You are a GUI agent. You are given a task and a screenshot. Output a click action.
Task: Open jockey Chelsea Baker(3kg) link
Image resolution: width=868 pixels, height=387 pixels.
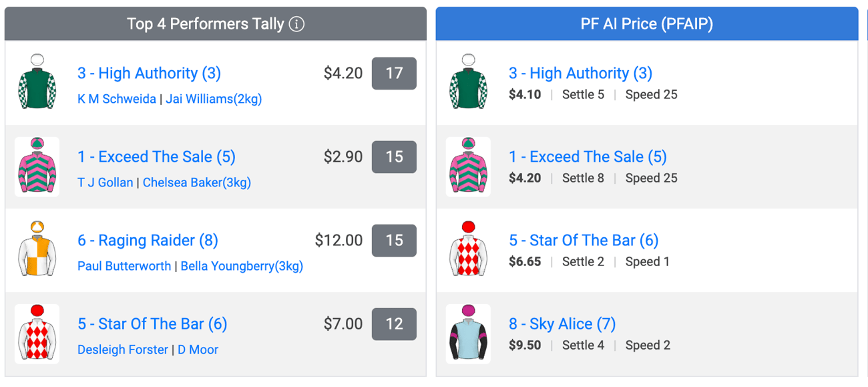pyautogui.click(x=197, y=182)
